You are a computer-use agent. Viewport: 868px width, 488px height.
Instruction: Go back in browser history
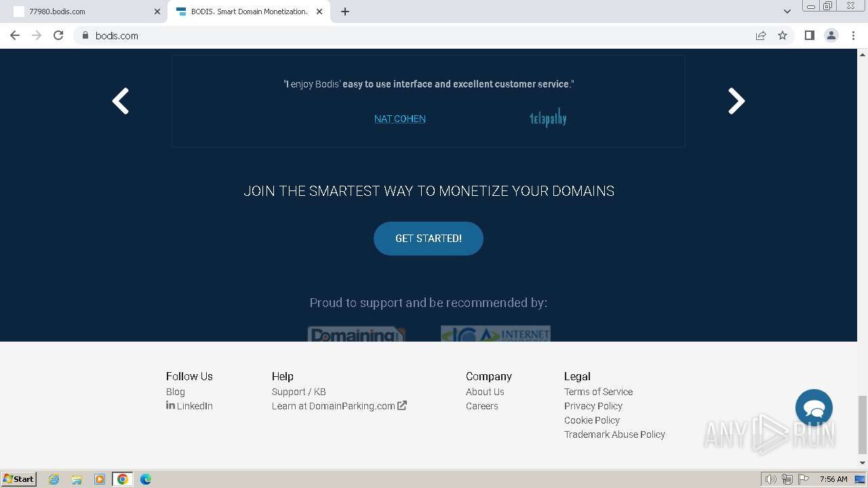pos(15,35)
